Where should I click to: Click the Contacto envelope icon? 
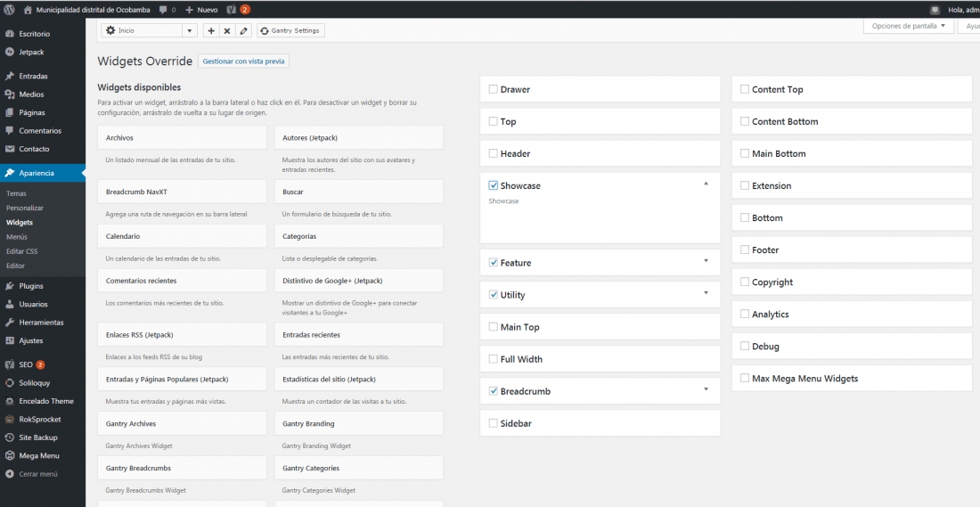point(10,149)
